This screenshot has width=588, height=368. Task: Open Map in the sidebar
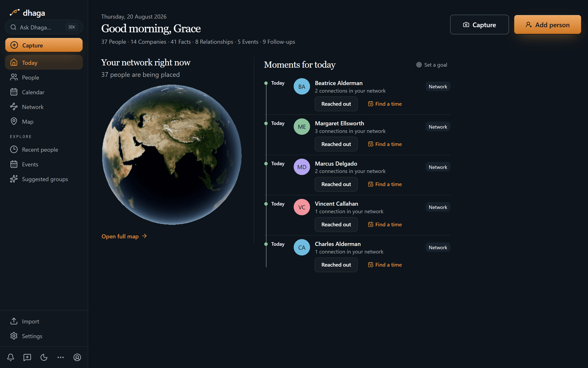[44, 121]
